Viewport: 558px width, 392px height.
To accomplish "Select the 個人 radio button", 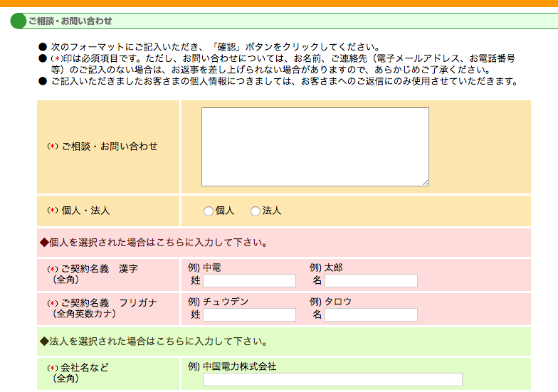I will pos(208,211).
